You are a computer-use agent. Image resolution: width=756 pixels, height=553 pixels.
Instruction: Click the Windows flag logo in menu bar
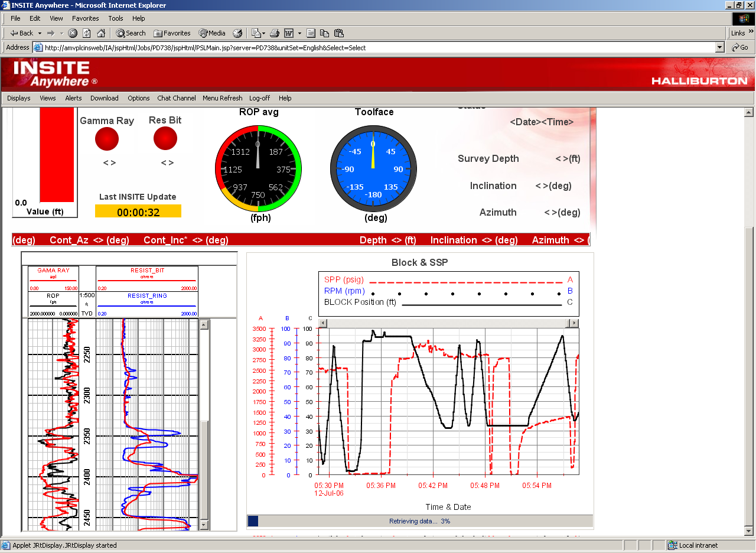coord(743,19)
